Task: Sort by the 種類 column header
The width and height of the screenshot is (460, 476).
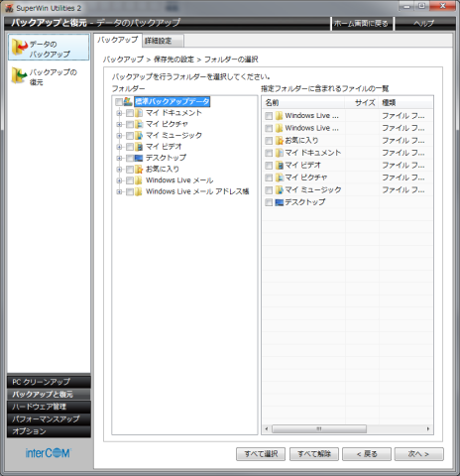Action: coord(405,103)
